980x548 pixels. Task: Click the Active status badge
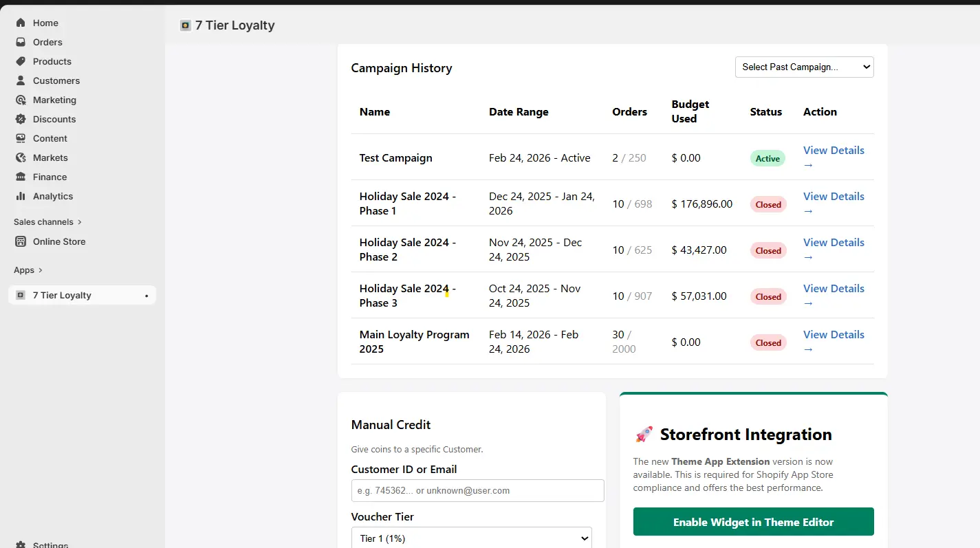click(767, 159)
